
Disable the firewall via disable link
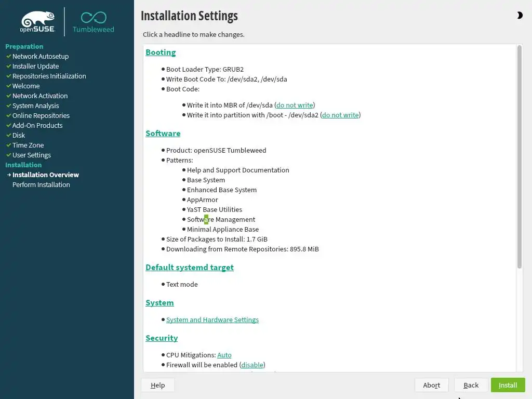[252, 365]
